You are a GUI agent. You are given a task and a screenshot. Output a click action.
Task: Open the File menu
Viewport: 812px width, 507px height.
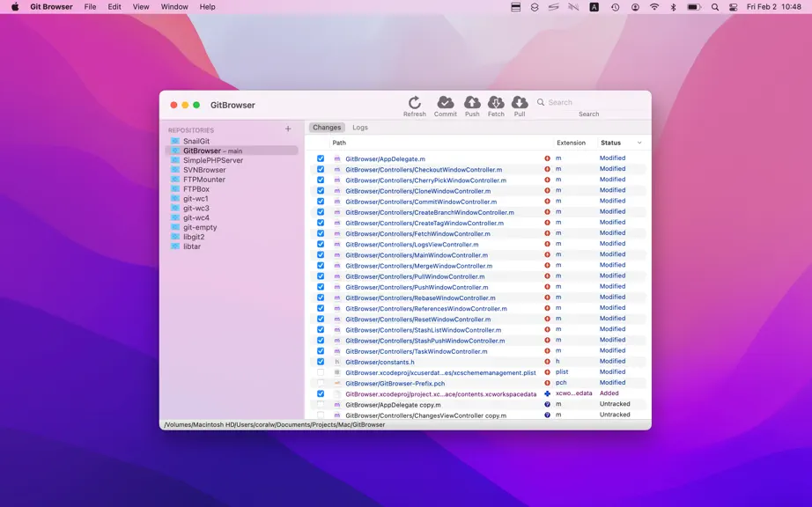[x=90, y=7]
